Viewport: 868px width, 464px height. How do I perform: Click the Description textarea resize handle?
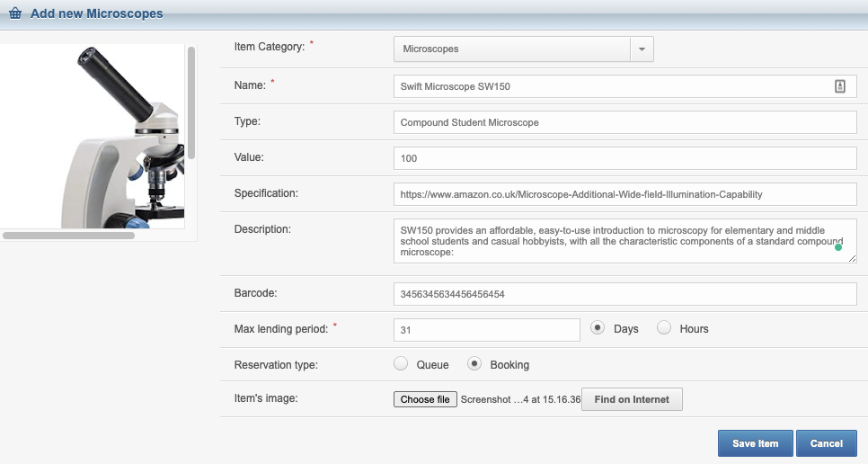point(852,259)
